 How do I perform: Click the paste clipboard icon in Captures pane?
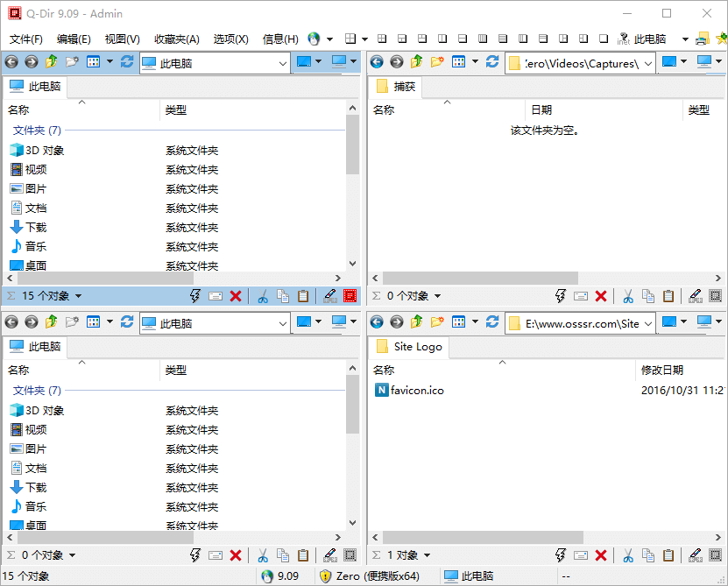click(668, 296)
